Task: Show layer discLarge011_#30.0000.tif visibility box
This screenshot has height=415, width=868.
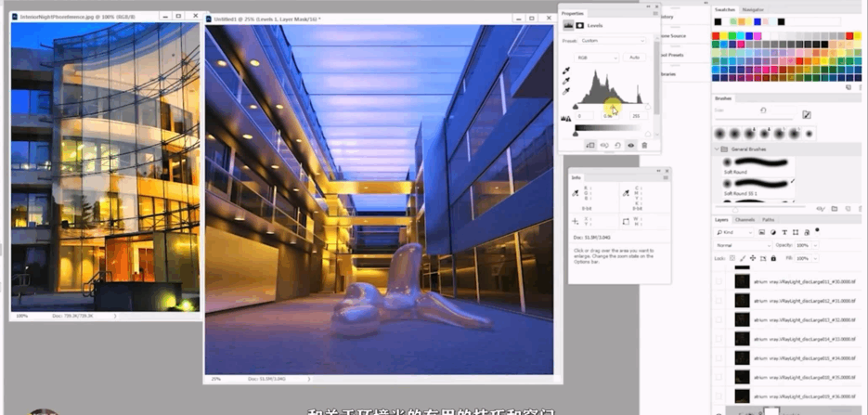Action: pos(719,281)
